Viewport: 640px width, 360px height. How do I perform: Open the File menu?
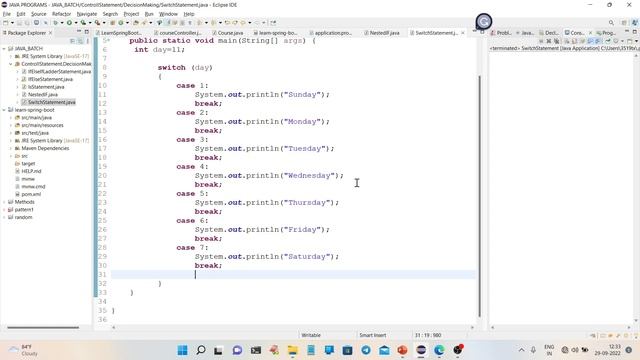[x=7, y=14]
